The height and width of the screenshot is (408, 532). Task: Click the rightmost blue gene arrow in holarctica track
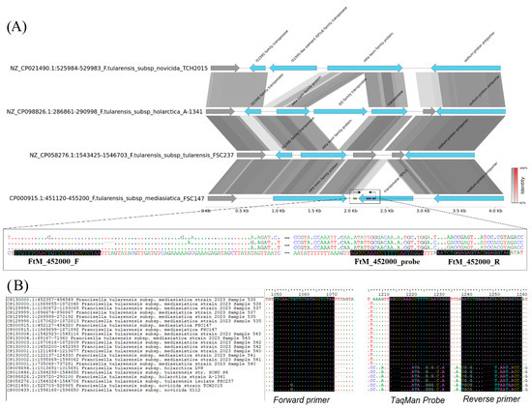tap(471, 111)
